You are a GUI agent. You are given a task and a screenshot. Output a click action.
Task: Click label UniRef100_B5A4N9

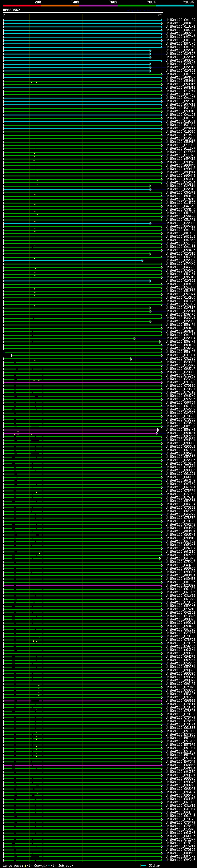[180, 342]
